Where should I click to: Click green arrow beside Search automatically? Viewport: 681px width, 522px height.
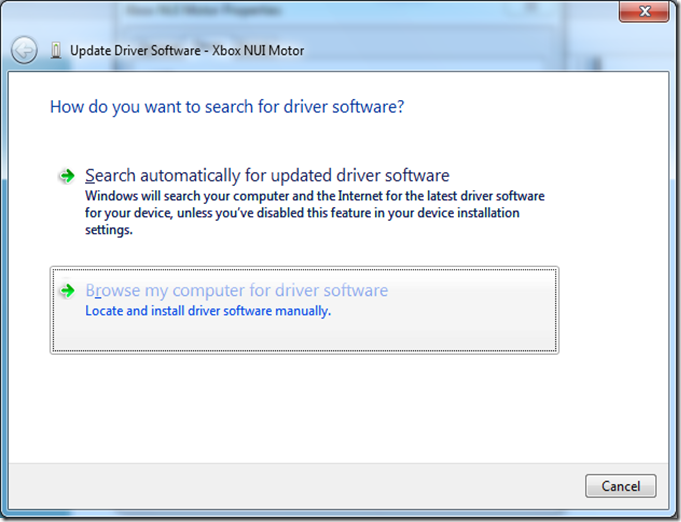tap(67, 176)
